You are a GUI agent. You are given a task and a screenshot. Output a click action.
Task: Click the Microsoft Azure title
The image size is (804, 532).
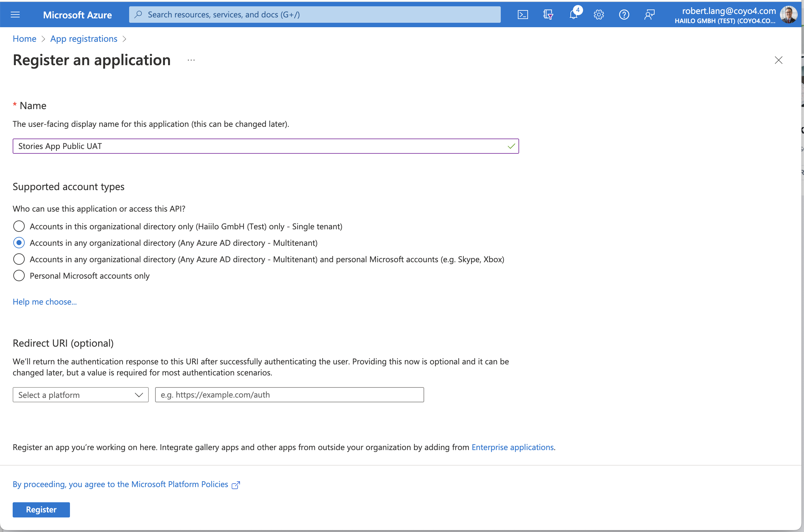[78, 15]
